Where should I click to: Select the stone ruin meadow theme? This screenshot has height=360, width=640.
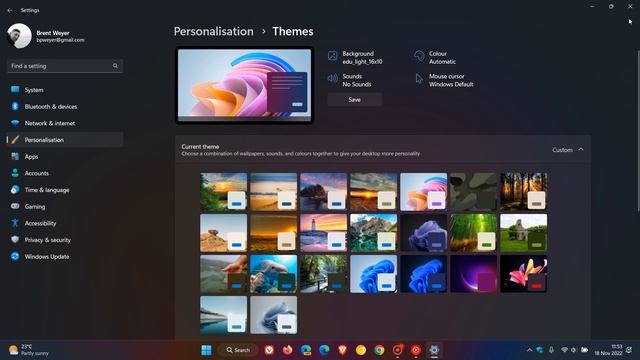coord(524,233)
